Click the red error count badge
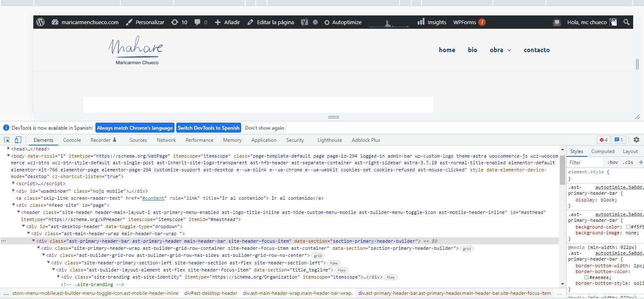 coord(603,140)
